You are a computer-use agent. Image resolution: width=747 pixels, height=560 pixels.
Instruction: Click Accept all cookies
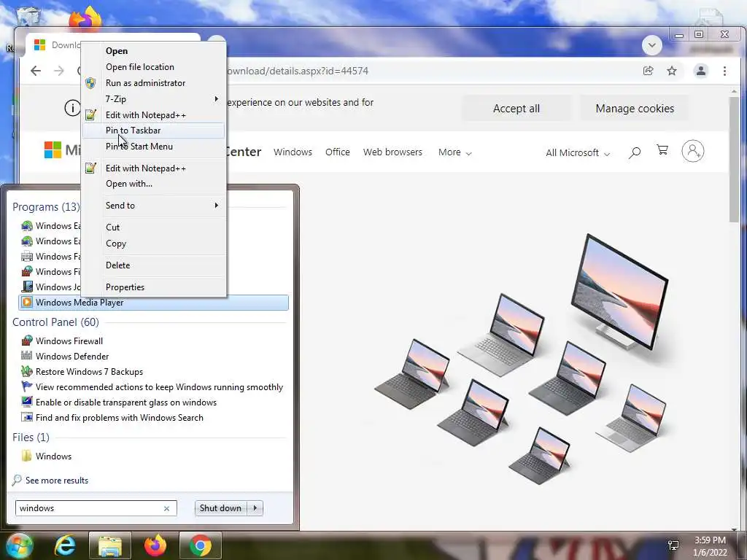tap(516, 109)
